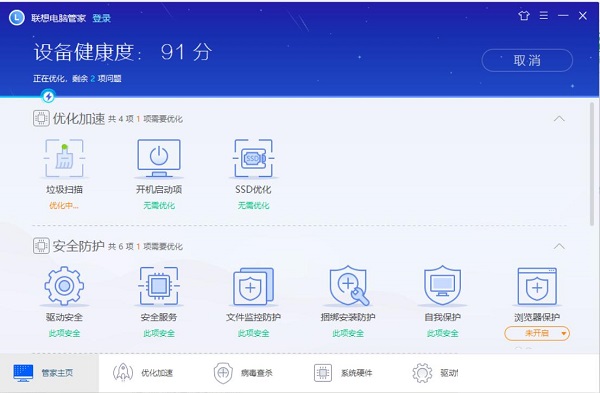
Task: Switch to the 管家主页 tab
Action: (x=49, y=373)
